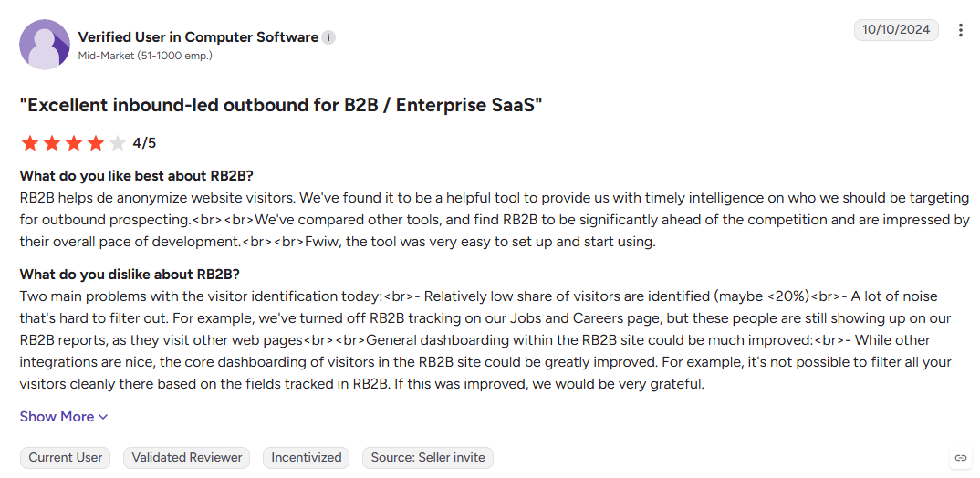Click the chevron next to Show More
This screenshot has width=980, height=478.
point(103,418)
